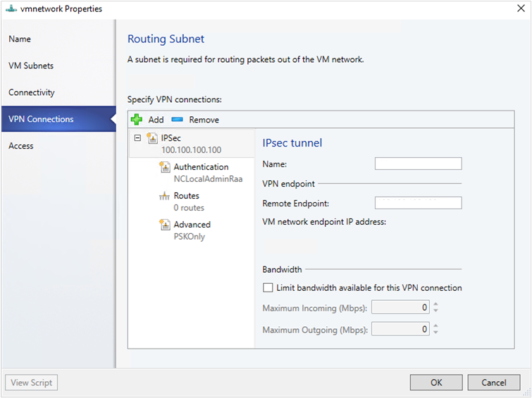Click the Add label in toolbar

tap(156, 120)
